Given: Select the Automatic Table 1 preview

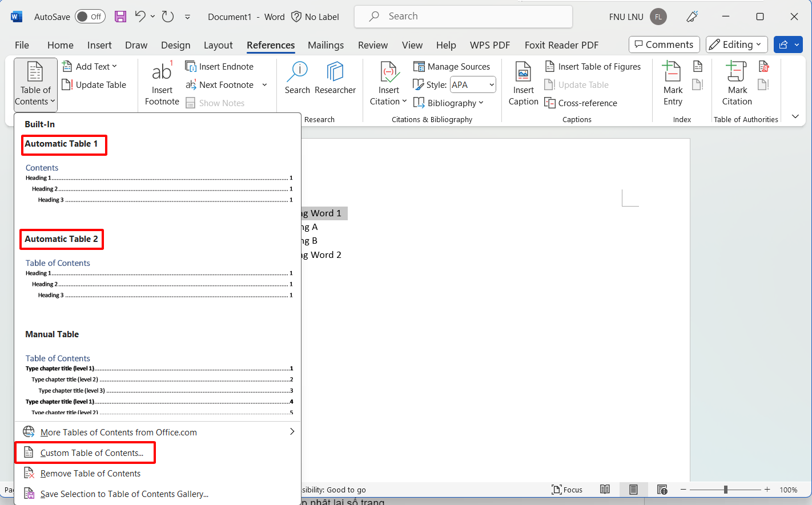Looking at the screenshot, I should (158, 184).
